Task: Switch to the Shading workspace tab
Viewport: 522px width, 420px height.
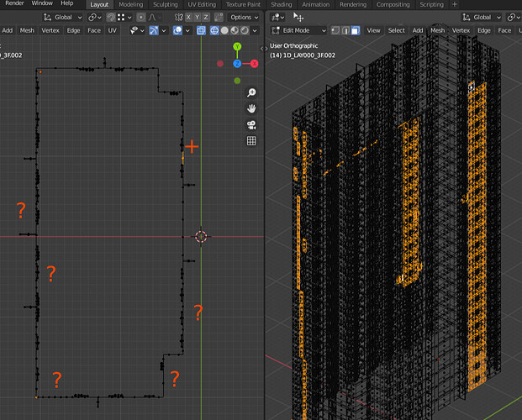Action: click(x=282, y=5)
